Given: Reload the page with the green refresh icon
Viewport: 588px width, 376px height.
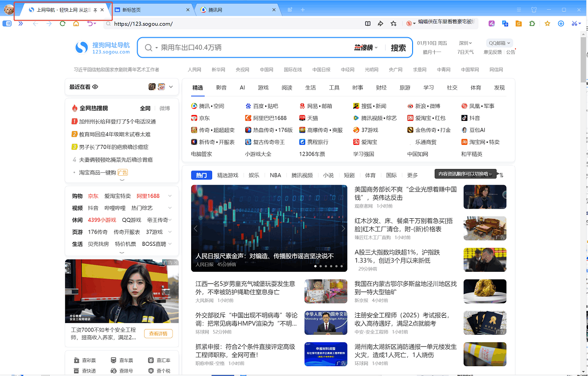Looking at the screenshot, I should click(x=62, y=23).
